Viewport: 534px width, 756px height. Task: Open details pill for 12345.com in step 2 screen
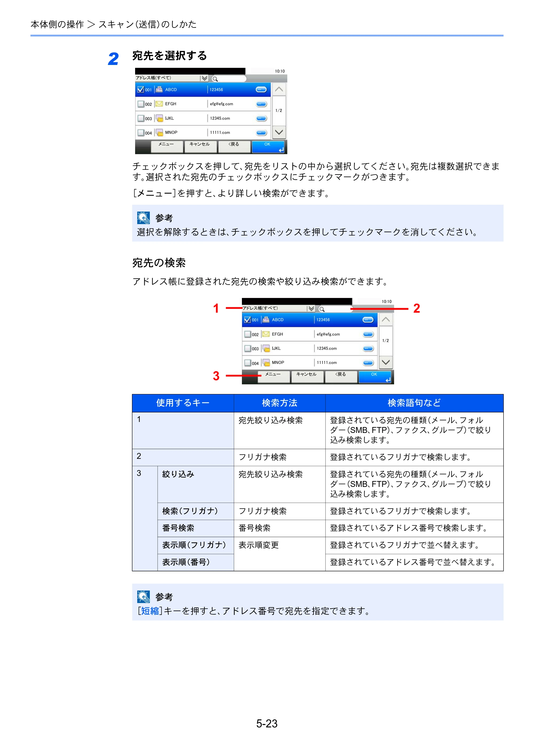click(x=261, y=118)
